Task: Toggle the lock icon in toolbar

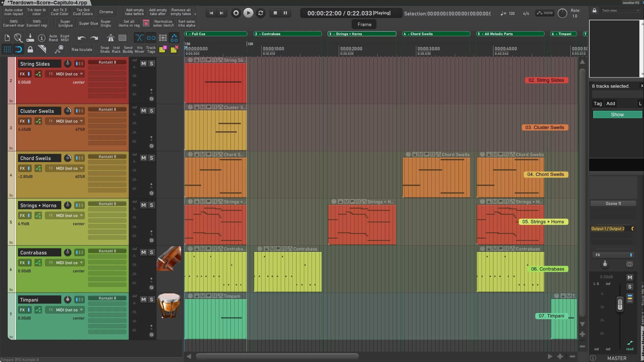Action: [x=30, y=49]
